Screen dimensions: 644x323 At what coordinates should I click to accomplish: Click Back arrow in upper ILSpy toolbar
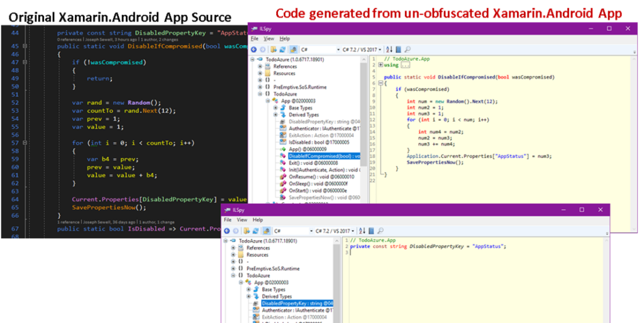click(x=254, y=50)
